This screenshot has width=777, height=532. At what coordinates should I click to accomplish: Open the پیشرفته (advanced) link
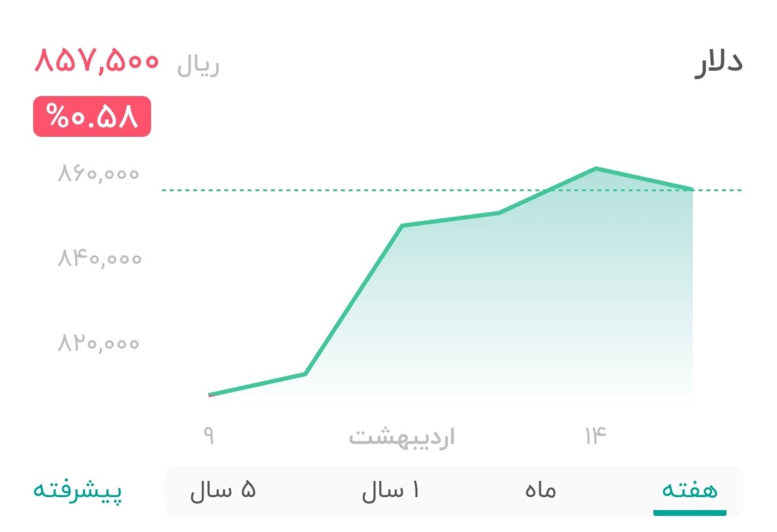click(78, 491)
